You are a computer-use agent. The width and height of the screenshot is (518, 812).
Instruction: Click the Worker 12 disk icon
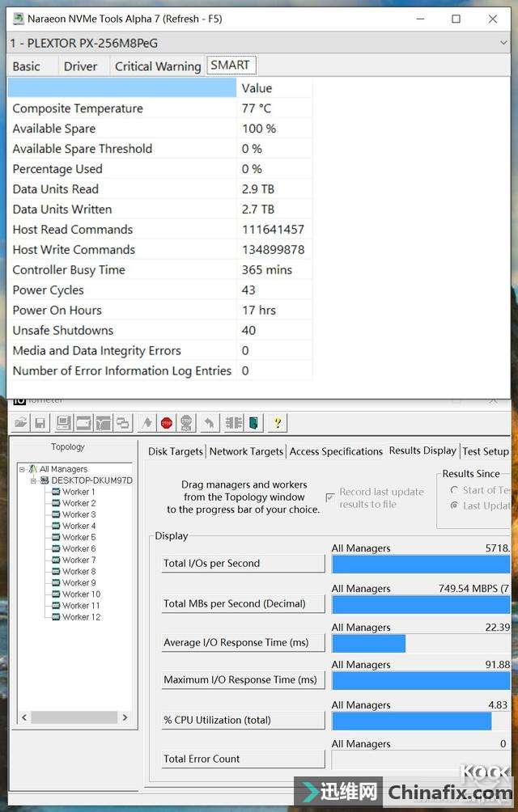pos(56,617)
